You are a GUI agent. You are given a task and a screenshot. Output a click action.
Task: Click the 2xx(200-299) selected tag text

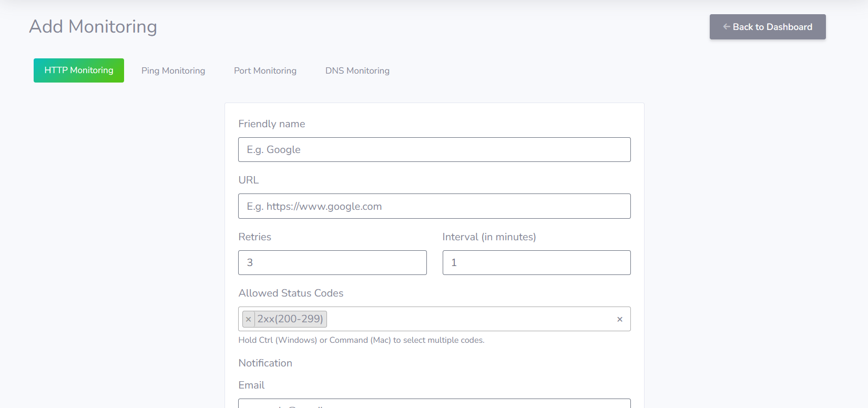click(x=290, y=319)
